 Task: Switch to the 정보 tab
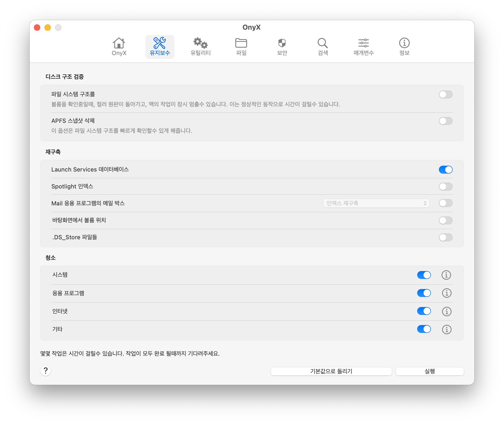click(404, 47)
